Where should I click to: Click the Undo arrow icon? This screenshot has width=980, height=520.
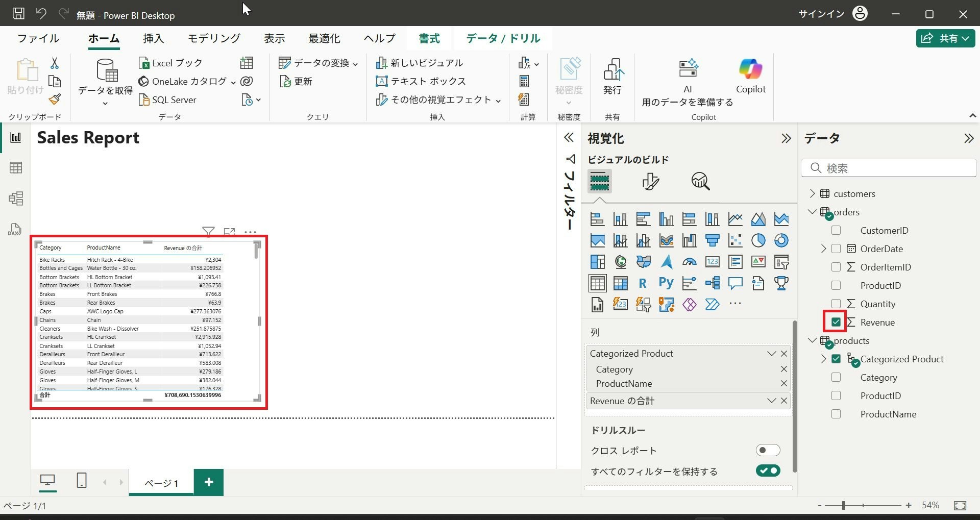point(41,14)
